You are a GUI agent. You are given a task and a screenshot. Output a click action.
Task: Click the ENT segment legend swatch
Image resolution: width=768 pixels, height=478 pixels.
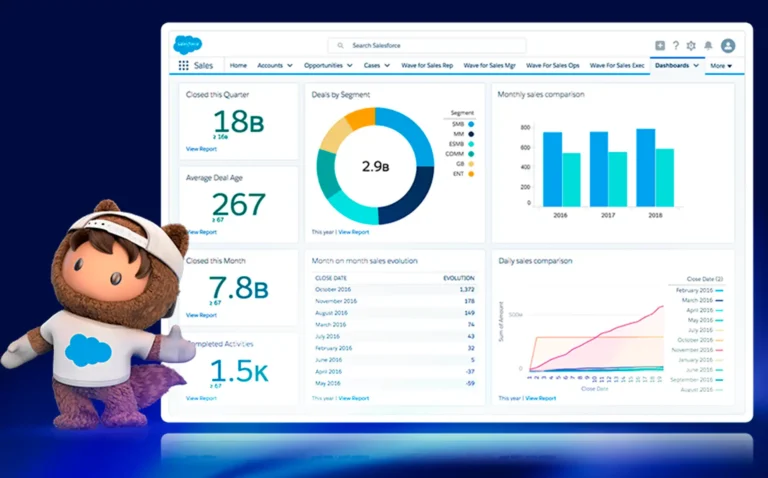471,174
